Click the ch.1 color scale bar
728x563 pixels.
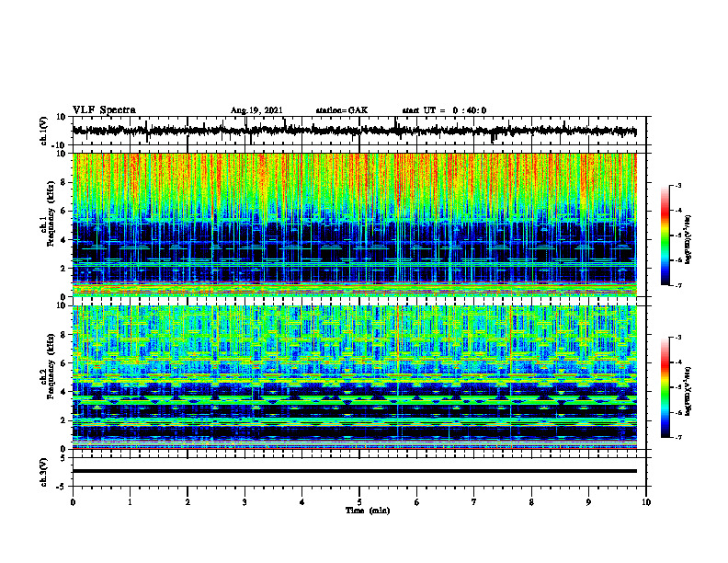tap(665, 236)
